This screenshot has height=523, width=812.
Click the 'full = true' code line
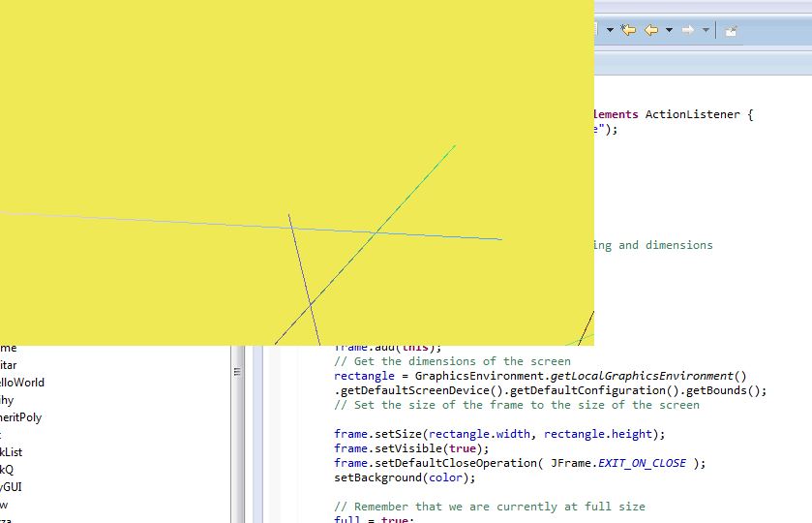pos(374,519)
